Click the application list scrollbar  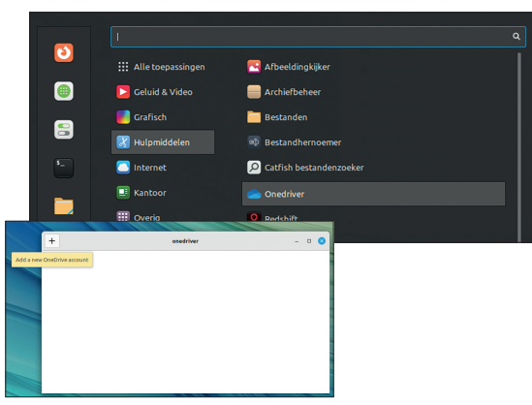pyautogui.click(x=519, y=146)
